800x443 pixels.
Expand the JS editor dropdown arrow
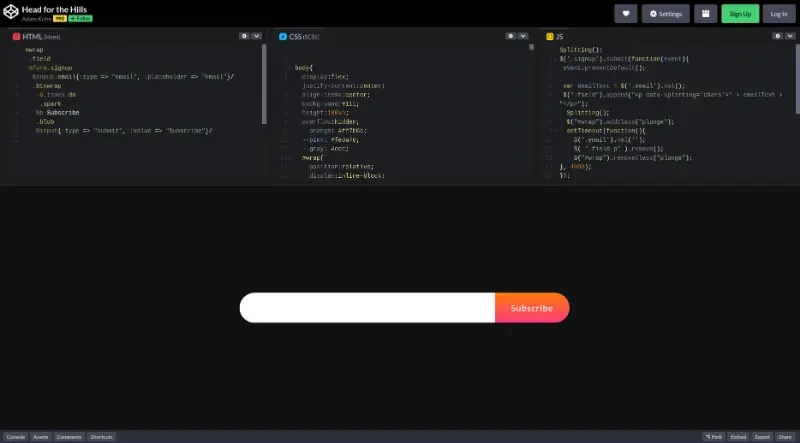pyautogui.click(x=790, y=36)
